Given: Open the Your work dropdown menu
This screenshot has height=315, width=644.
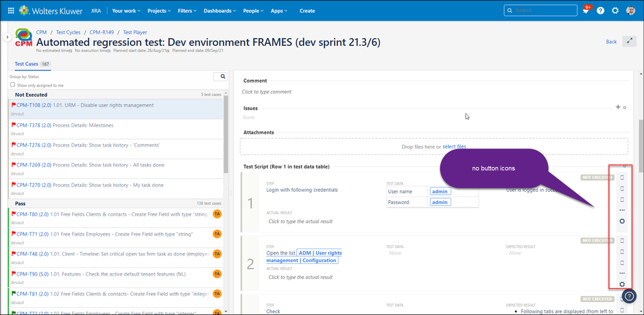Looking at the screenshot, I should click(x=126, y=11).
